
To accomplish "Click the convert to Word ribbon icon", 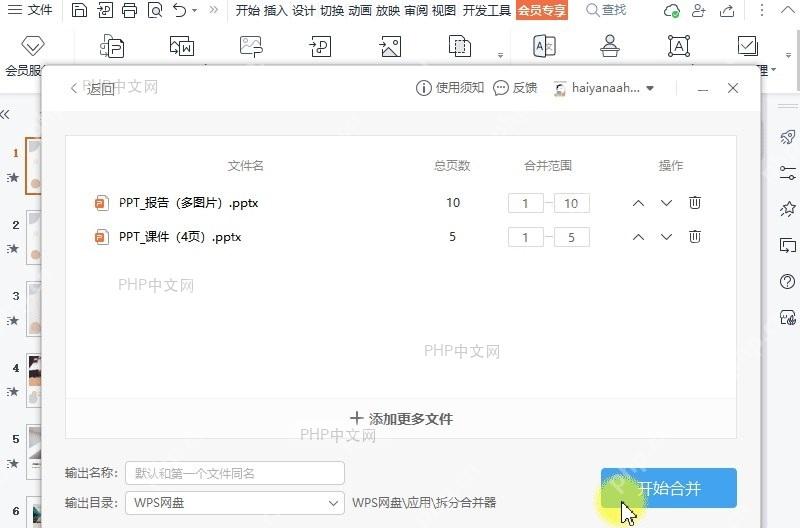I will (182, 46).
